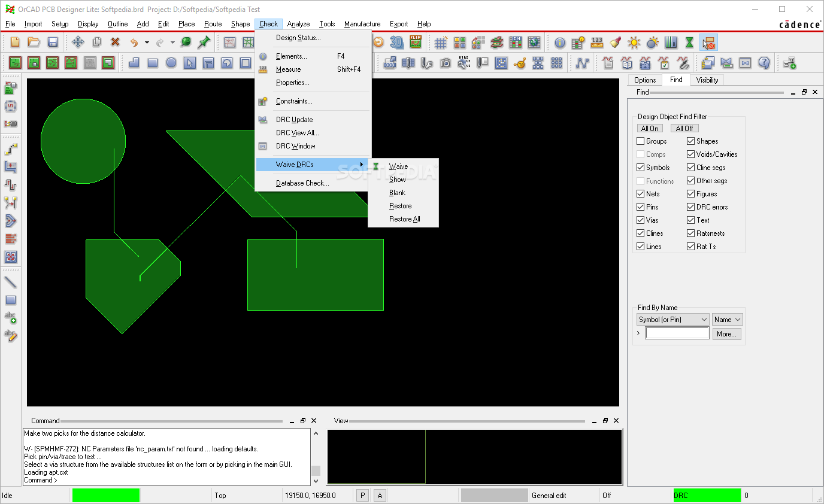Select the Move tool
This screenshot has height=504, width=824.
78,42
